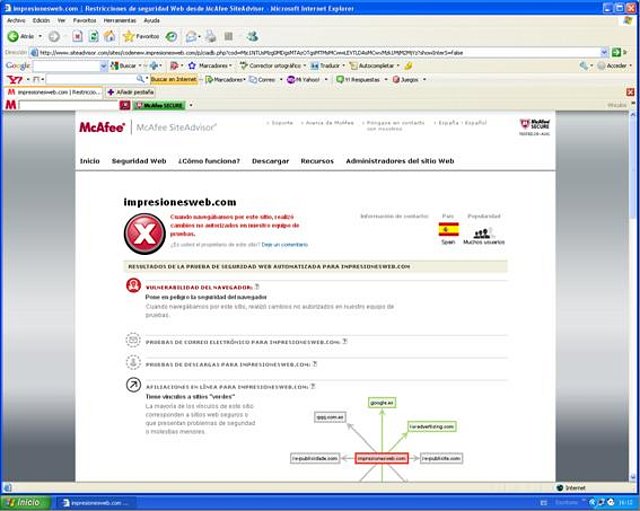
Task: Click Yahoo Juegos games button
Action: [x=405, y=80]
